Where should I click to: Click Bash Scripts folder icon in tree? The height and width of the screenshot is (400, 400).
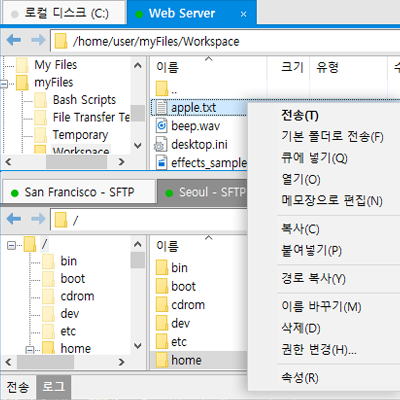tap(41, 100)
